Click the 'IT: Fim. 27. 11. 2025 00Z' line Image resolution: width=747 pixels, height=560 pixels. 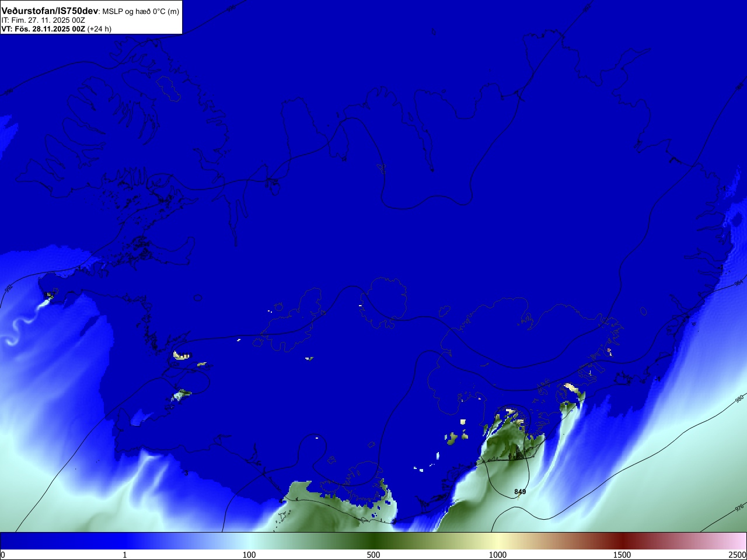[43, 20]
